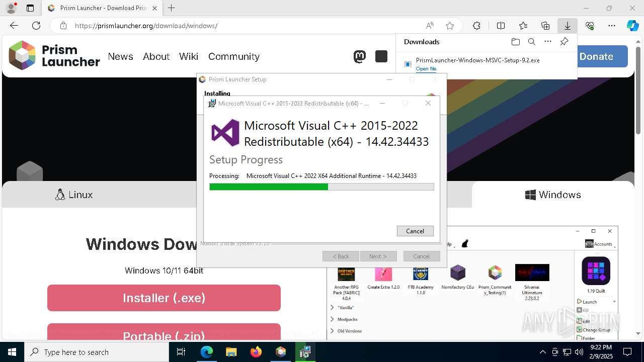Open the Edge profile avatar
The width and height of the screenshot is (644, 362).
tap(11, 8)
